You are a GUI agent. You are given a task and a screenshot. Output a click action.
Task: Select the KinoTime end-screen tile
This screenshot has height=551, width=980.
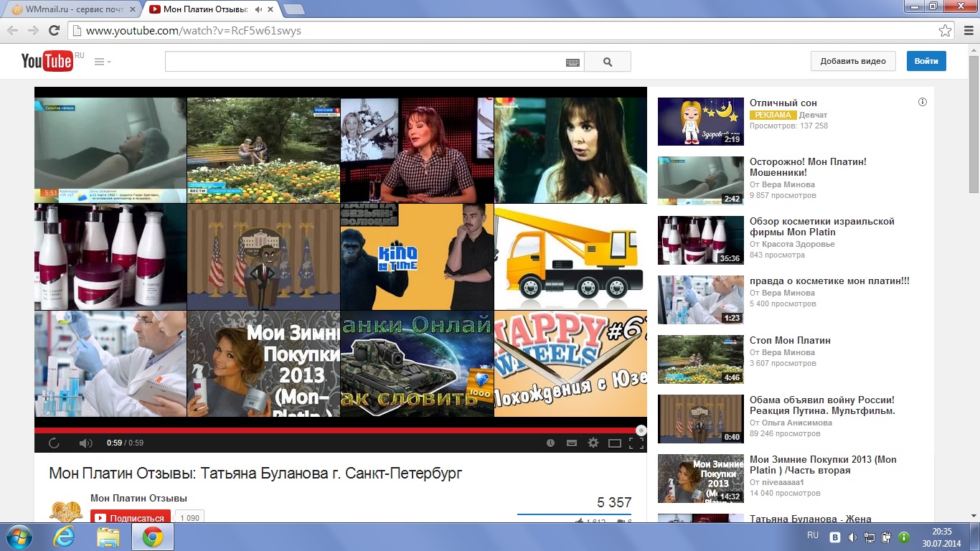(417, 257)
